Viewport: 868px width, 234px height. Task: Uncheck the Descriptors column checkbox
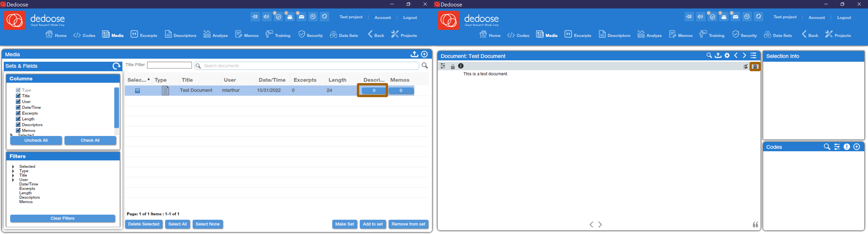click(18, 124)
